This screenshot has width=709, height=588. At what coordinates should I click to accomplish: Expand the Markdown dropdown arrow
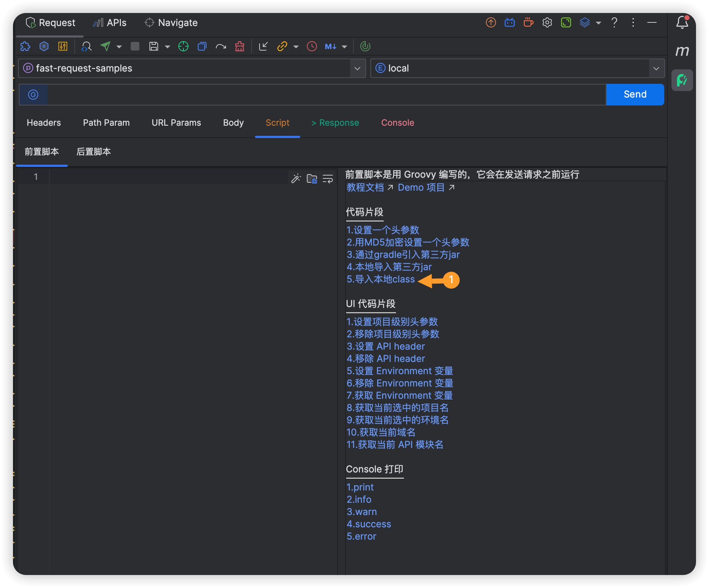pos(344,47)
